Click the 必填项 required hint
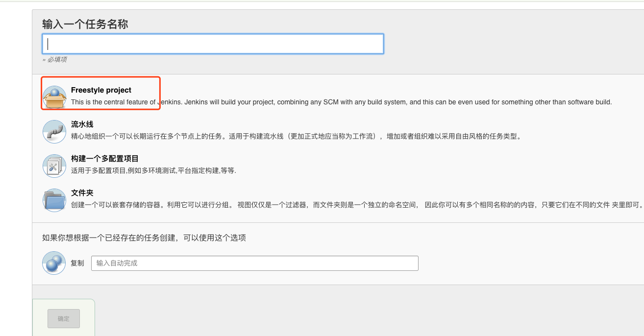 54,60
